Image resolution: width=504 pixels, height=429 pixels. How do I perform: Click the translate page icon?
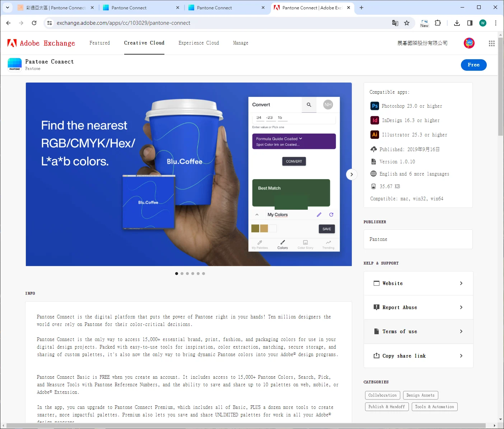(395, 23)
